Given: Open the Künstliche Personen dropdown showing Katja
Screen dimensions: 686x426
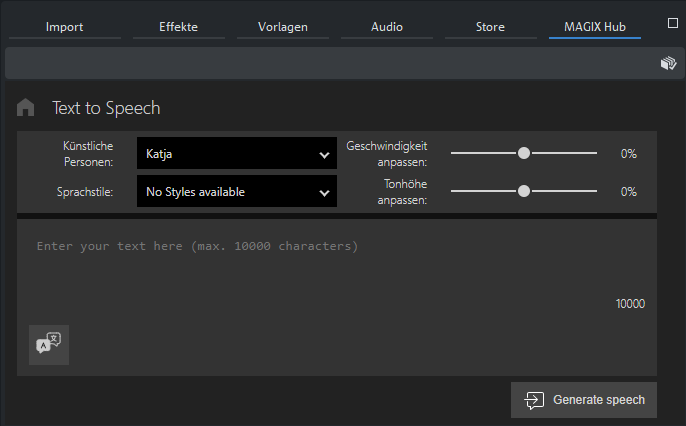Looking at the screenshot, I should [x=237, y=153].
